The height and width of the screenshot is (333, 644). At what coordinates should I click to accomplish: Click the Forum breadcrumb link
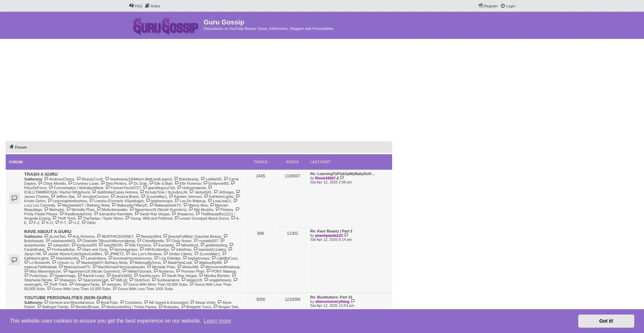(21, 147)
